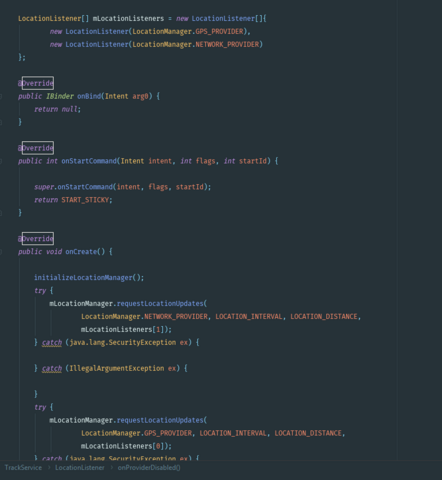Open the LocationListener breadcrumb
This screenshot has width=442, height=480.
[x=80, y=468]
